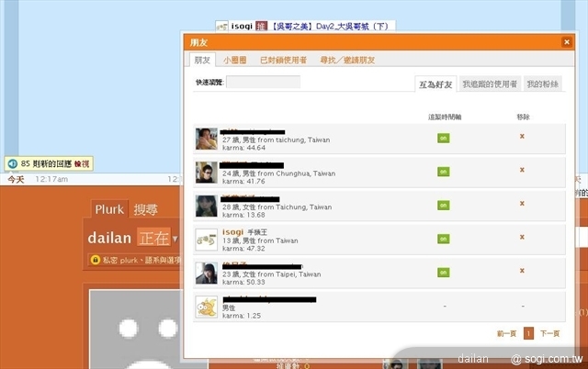
Task: Turn off timeline for friend with karma 13.68
Action: click(x=443, y=205)
